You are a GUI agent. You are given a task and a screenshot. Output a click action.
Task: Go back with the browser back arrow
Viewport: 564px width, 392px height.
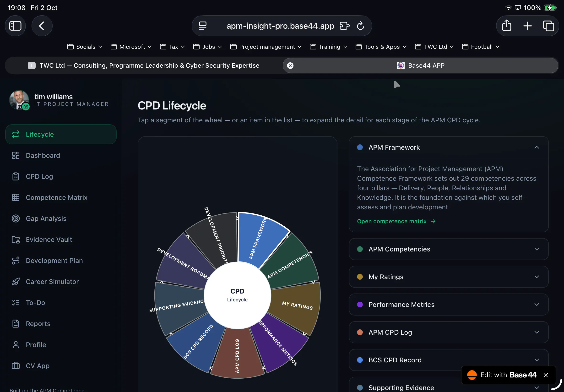(42, 26)
